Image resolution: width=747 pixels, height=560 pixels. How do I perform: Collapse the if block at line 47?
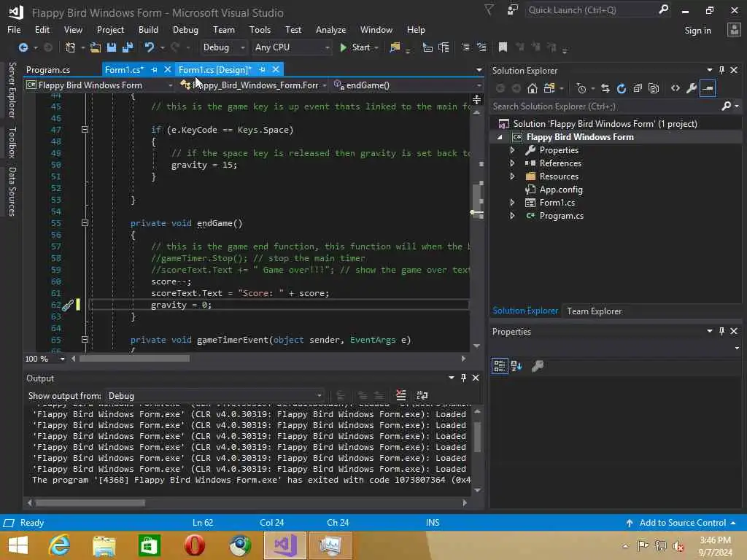(85, 130)
